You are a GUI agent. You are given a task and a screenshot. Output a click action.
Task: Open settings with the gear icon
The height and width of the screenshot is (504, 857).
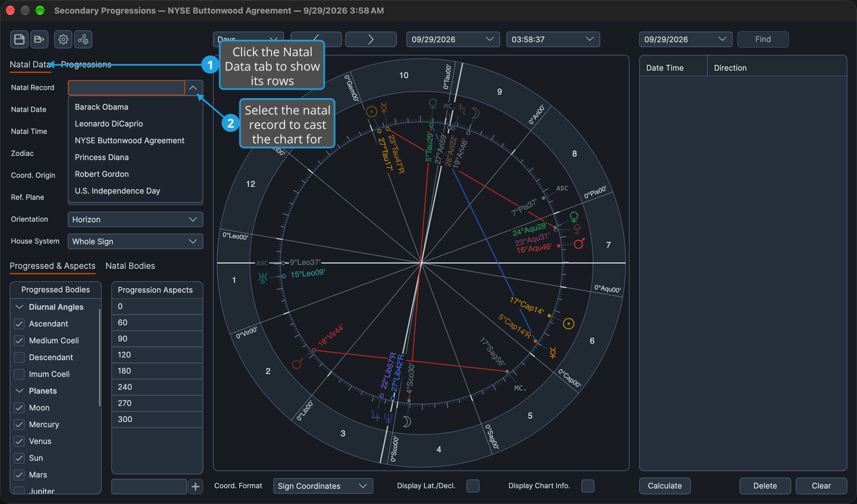tap(63, 39)
